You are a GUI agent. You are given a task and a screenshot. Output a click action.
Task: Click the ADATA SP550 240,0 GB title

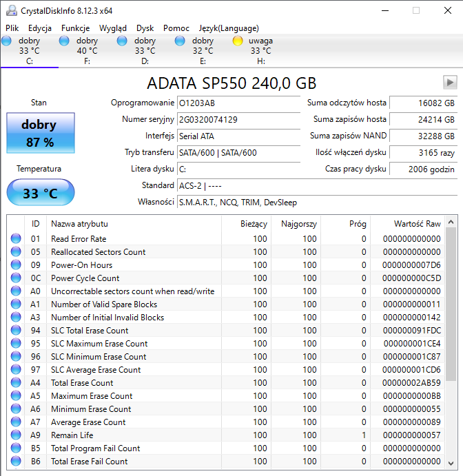231,83
